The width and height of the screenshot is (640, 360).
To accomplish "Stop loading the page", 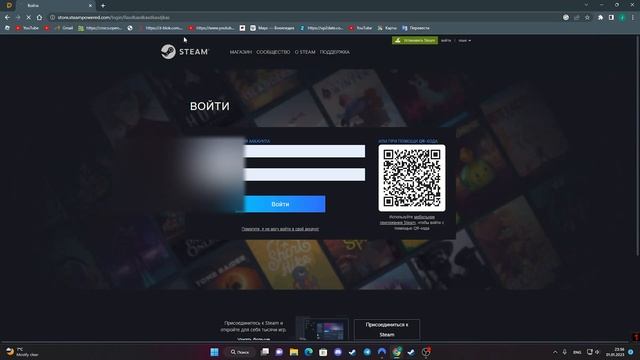I will pos(28,18).
